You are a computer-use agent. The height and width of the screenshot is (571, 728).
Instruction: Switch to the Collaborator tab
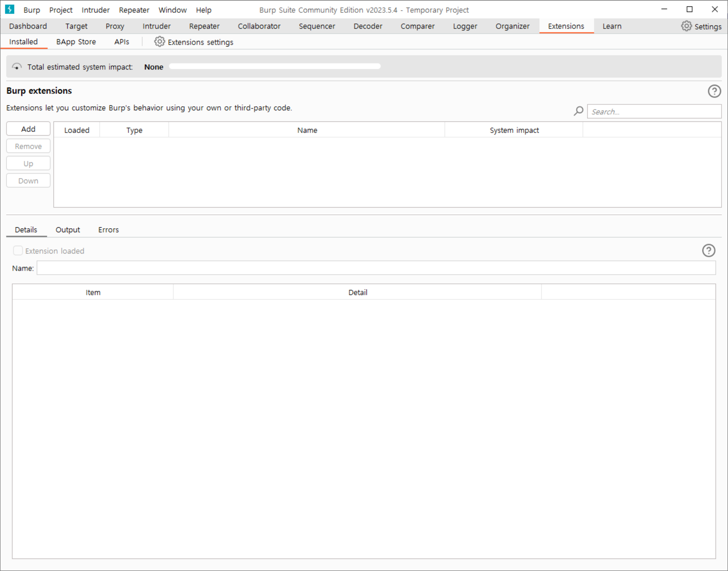point(259,26)
